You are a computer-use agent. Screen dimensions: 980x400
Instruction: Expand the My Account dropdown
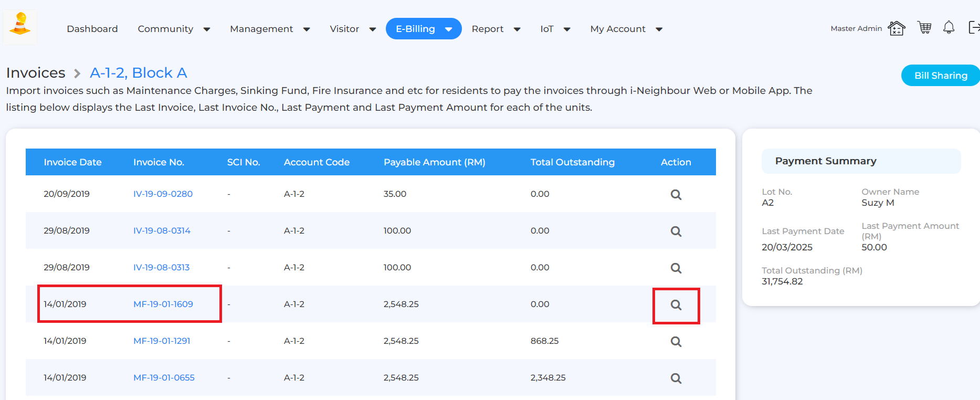point(626,29)
